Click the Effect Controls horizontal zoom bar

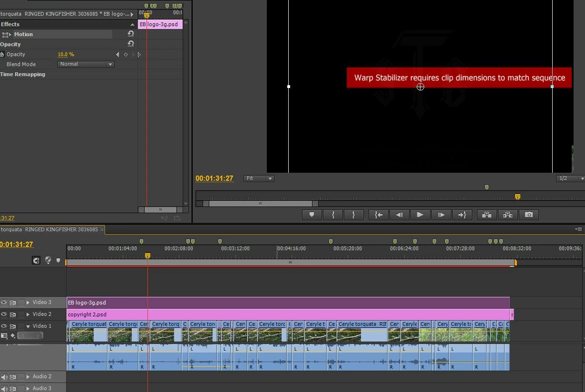click(x=160, y=209)
